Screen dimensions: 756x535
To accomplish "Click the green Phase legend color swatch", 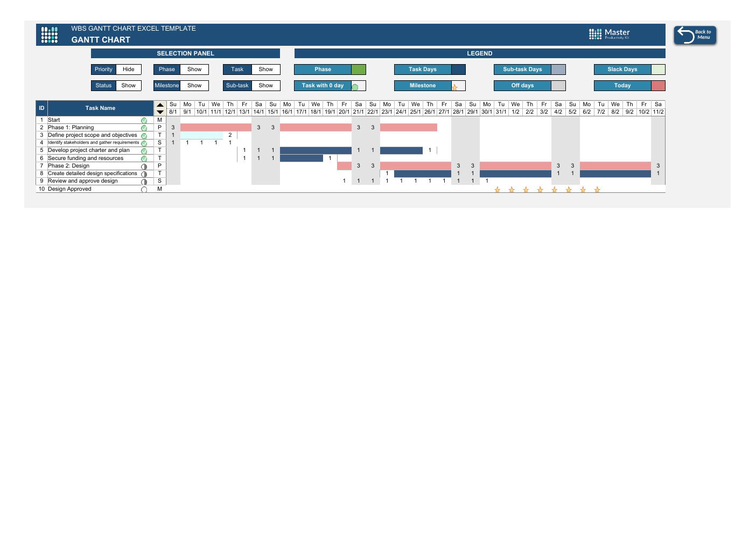I will click(x=359, y=70).
